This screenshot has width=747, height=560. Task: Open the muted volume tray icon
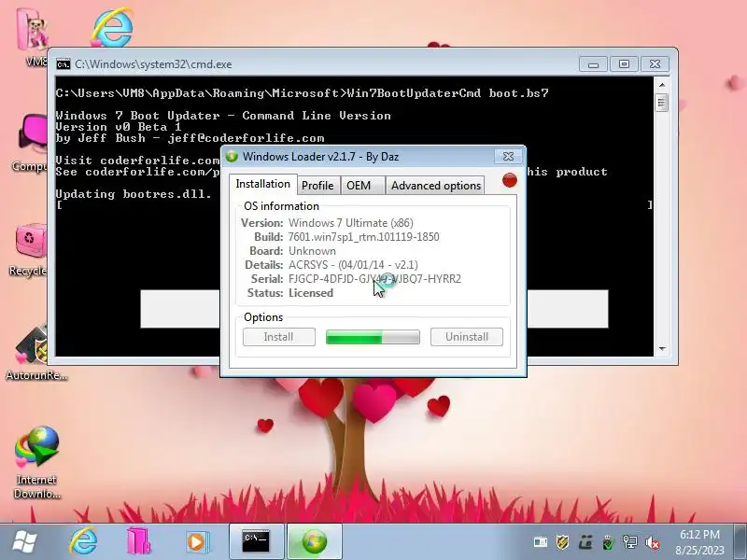click(x=652, y=542)
